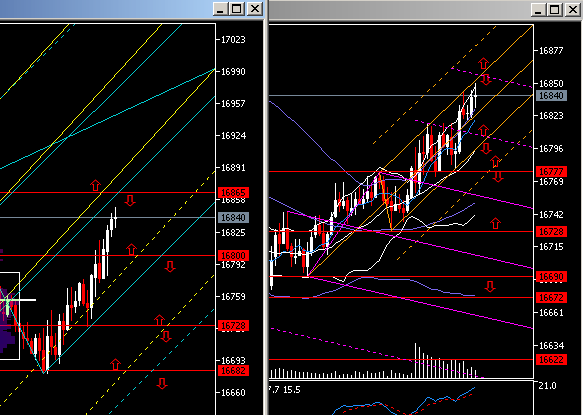Click the 17023 price axis value in left chart
583x415 pixels.
[233, 40]
